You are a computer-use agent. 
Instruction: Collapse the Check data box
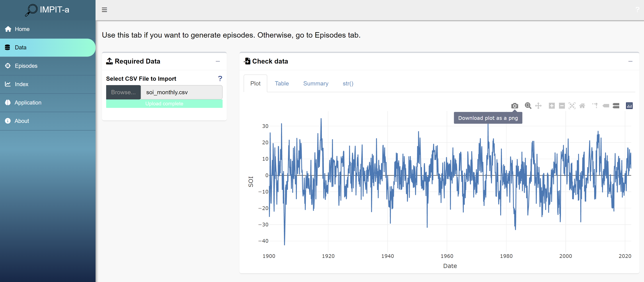tap(630, 61)
